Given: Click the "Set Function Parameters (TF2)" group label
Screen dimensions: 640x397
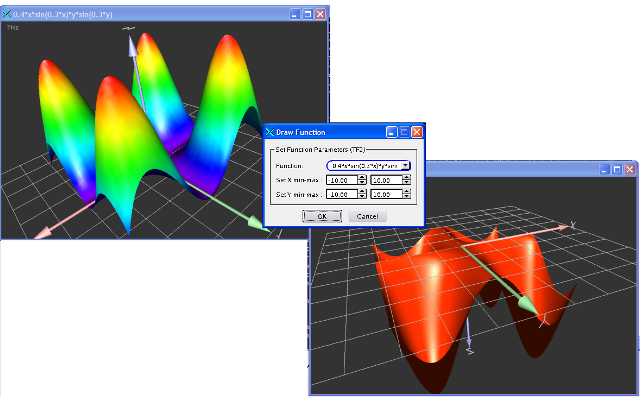Looking at the screenshot, I should (x=320, y=150).
